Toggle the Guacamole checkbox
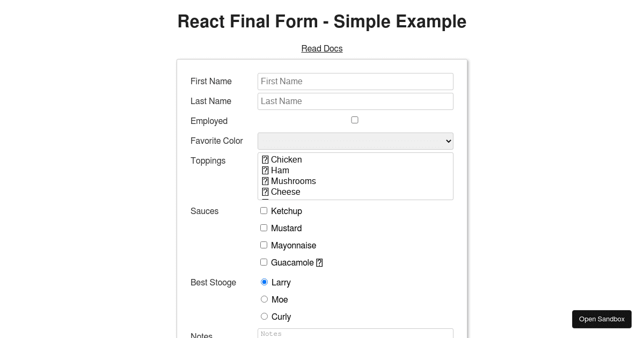644x338 pixels. point(264,262)
